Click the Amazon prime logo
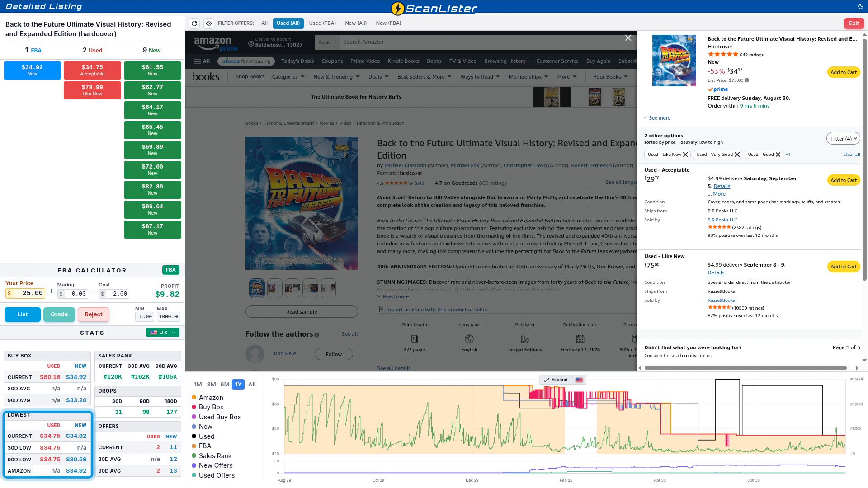868x488 pixels. pos(216,44)
